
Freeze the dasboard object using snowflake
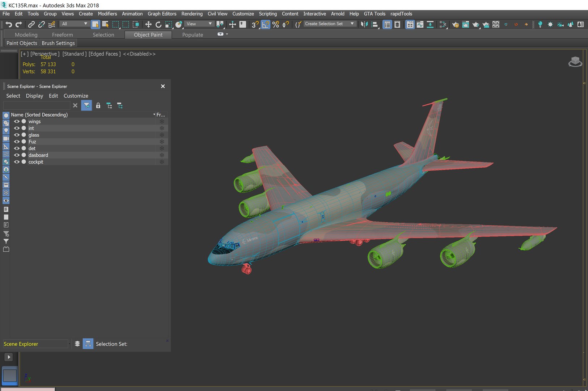coord(162,155)
